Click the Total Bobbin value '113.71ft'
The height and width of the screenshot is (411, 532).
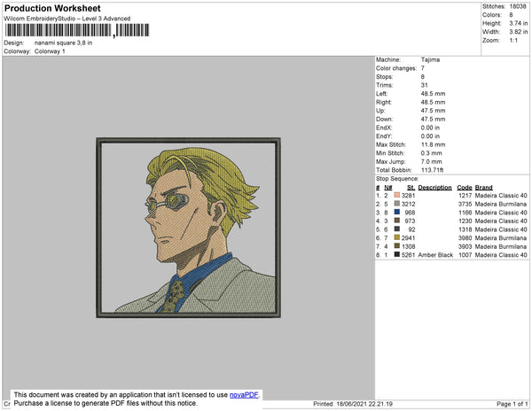point(433,170)
